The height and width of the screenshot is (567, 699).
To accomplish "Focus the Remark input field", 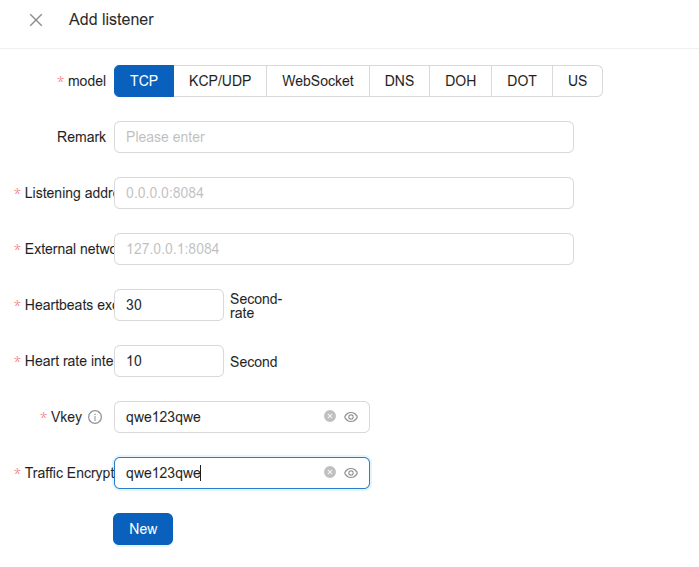I will [x=343, y=137].
